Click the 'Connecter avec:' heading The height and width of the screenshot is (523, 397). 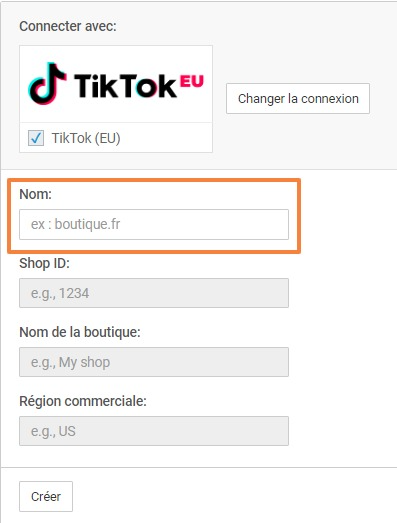[68, 26]
